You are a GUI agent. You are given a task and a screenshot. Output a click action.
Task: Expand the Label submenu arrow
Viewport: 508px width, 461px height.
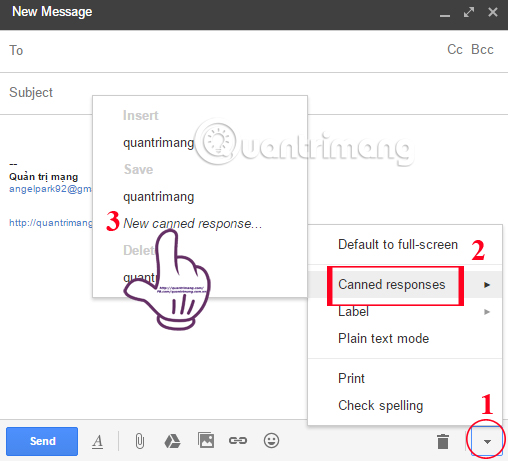pyautogui.click(x=487, y=312)
